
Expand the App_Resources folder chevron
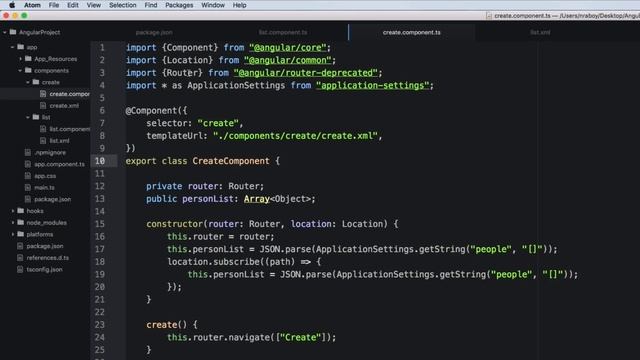click(20, 59)
